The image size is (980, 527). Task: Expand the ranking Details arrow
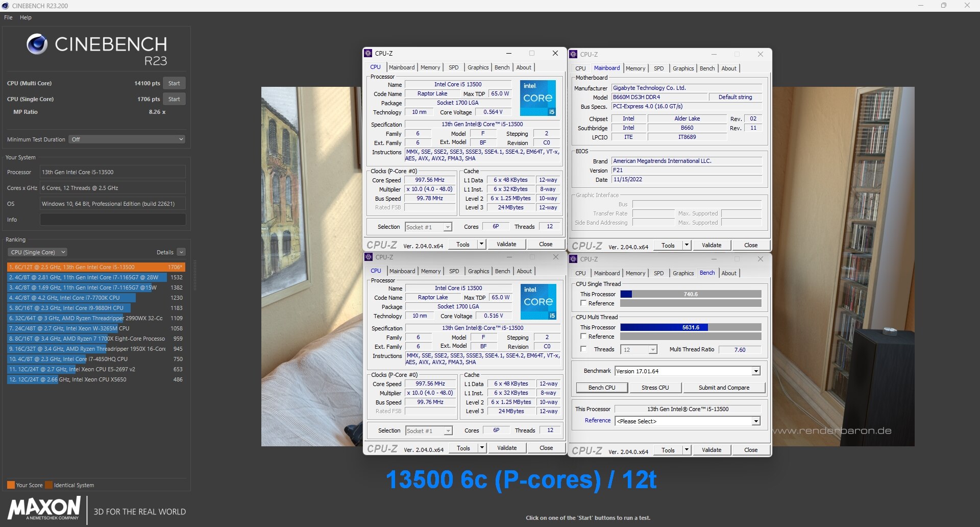pyautogui.click(x=181, y=252)
